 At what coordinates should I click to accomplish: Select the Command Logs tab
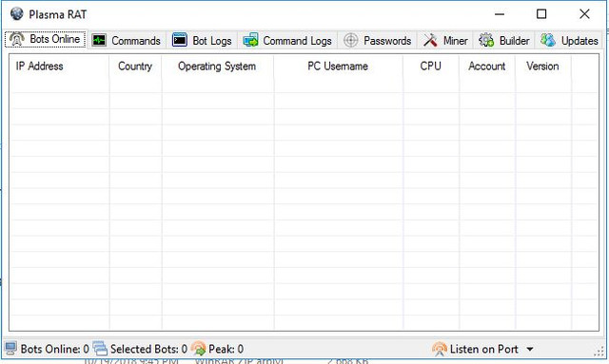(x=287, y=40)
